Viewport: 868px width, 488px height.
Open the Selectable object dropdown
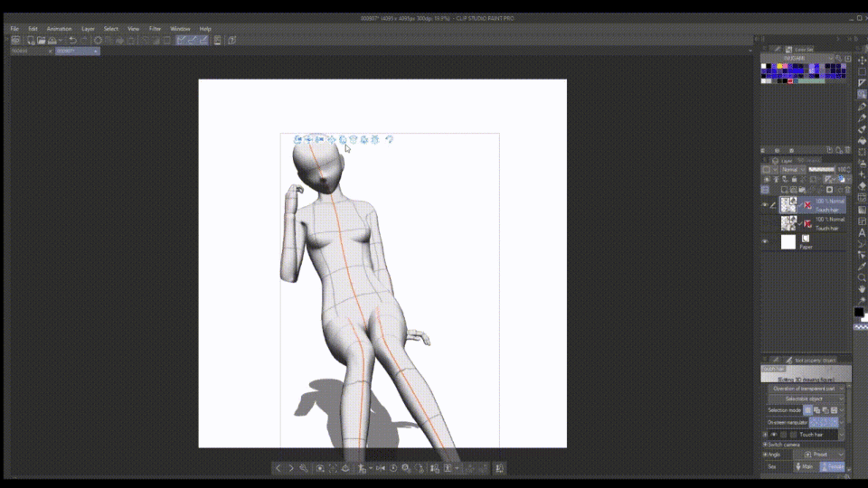click(x=807, y=399)
